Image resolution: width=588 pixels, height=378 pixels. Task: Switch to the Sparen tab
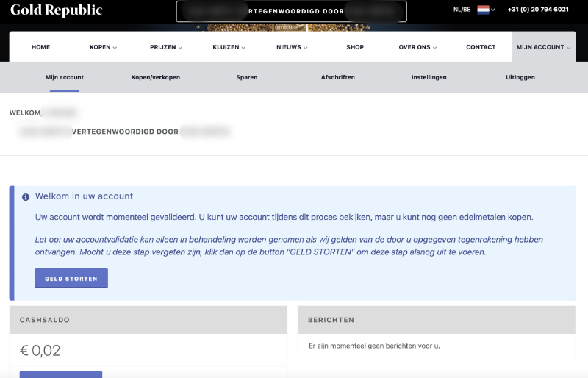(247, 77)
